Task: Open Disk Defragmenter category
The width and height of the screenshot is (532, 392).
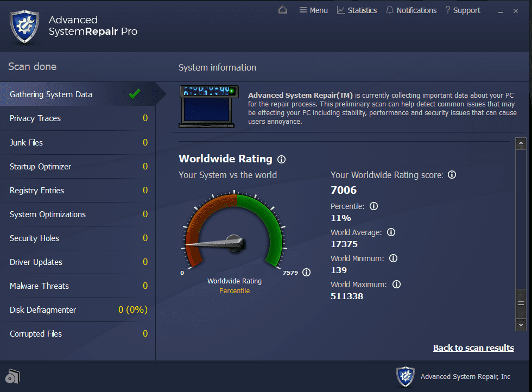Action: coord(78,310)
